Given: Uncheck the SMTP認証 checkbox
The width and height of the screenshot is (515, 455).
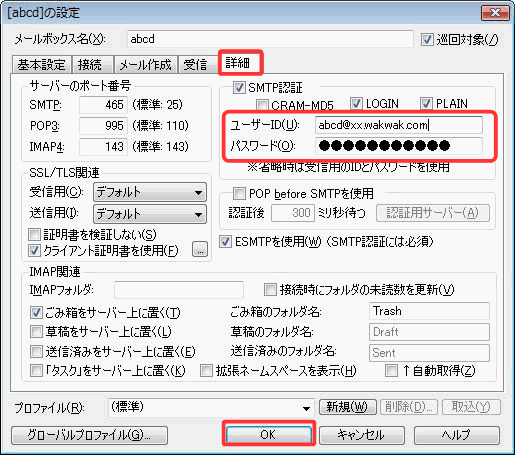Looking at the screenshot, I should 239,88.
